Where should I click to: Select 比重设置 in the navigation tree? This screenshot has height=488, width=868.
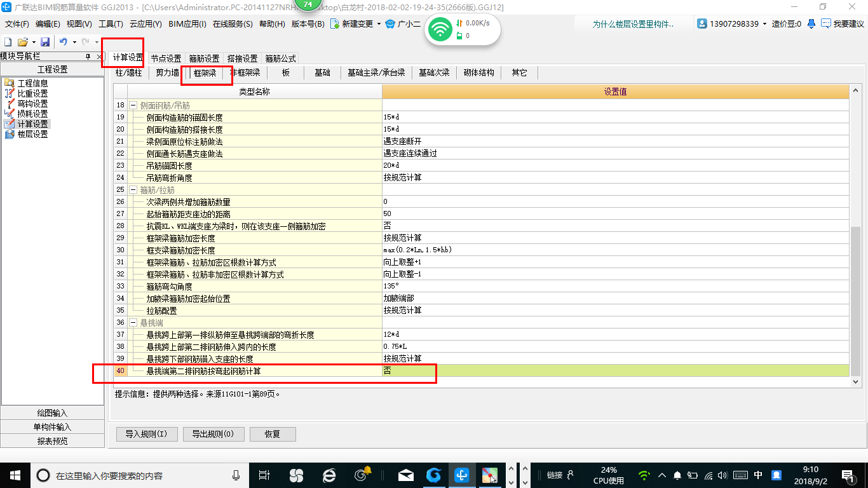pos(32,93)
